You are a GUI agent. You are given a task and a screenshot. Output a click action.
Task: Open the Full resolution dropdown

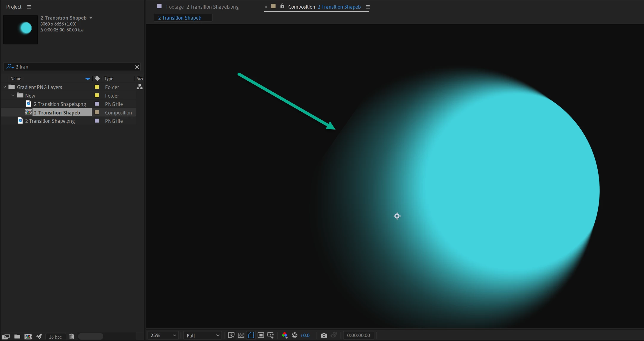coord(203,335)
